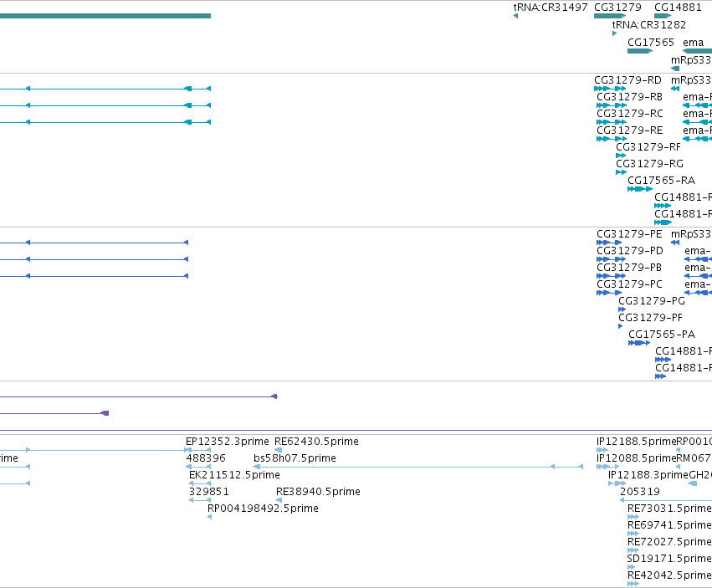Open the CG14881 gene feature
The image size is (712, 588).
click(x=663, y=16)
